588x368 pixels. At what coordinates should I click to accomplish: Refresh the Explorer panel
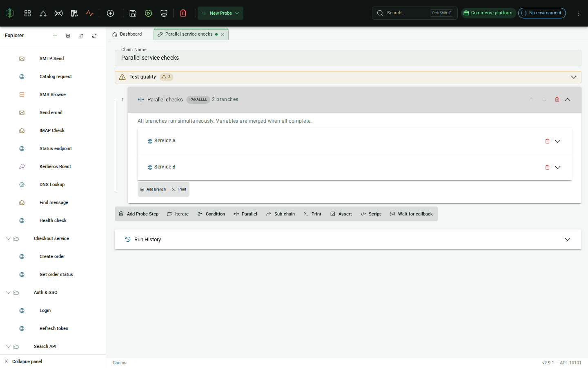point(94,36)
